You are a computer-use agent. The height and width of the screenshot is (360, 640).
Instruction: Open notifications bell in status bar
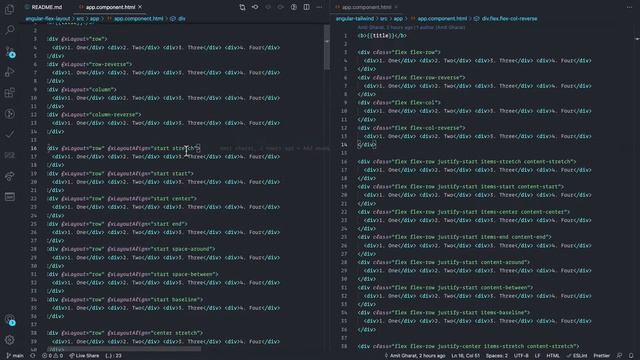[x=631, y=356]
